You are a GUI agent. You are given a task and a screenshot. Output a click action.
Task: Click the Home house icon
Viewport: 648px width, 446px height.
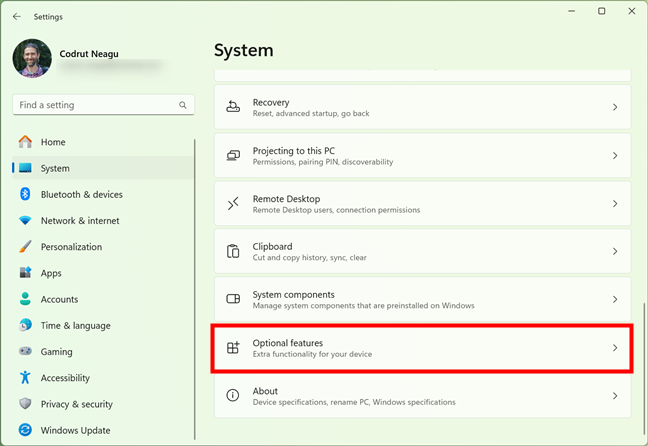coord(25,142)
